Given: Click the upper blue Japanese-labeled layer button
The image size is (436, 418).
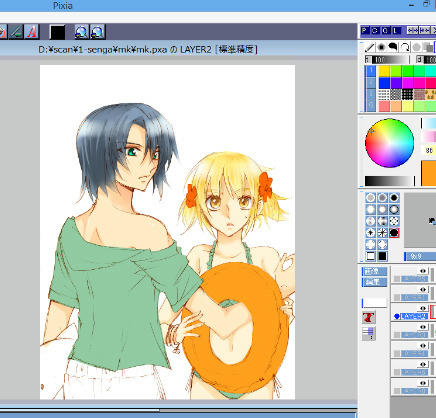Looking at the screenshot, I should 374,271.
